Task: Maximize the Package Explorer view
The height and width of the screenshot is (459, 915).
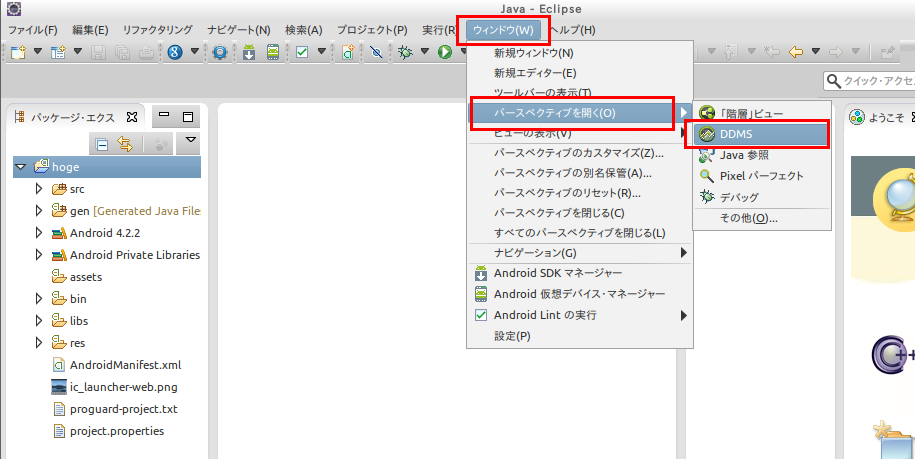Action: [188, 117]
